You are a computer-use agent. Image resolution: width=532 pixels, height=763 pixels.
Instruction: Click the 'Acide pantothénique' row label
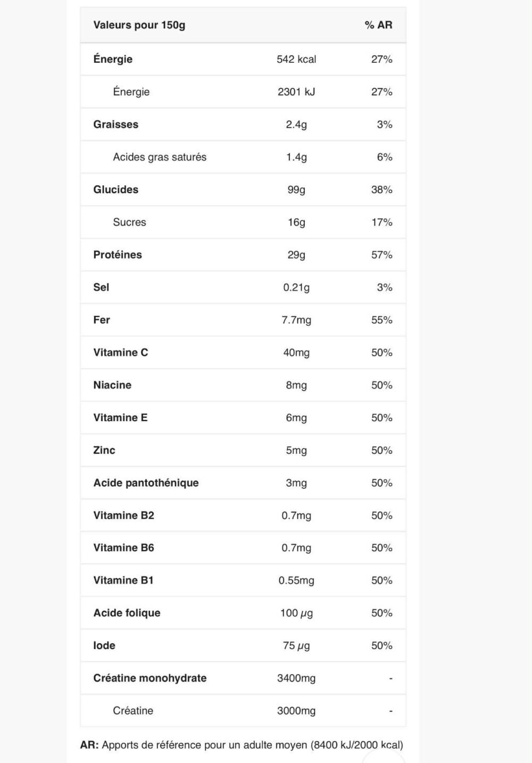click(x=146, y=483)
